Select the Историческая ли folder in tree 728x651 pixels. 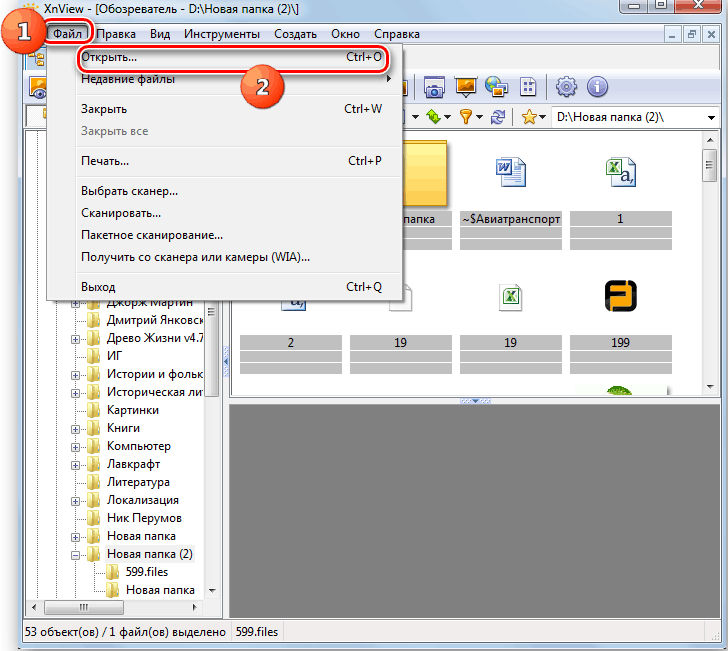(x=155, y=392)
